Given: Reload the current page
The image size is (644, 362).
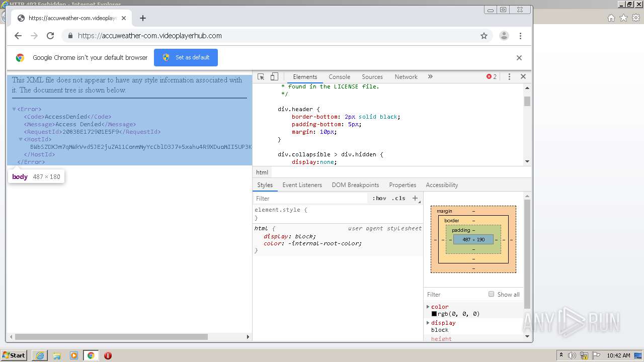Looking at the screenshot, I should tap(50, 36).
